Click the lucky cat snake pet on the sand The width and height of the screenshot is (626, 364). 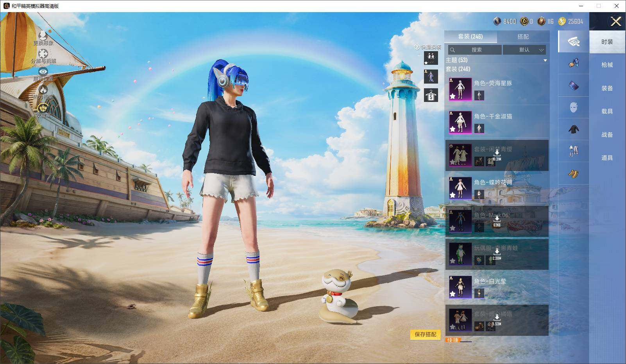coord(338,296)
